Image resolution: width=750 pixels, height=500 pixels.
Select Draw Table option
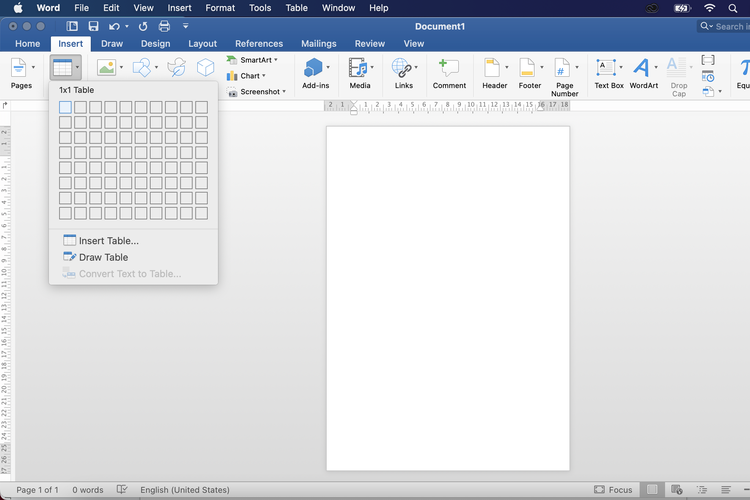[x=103, y=257]
